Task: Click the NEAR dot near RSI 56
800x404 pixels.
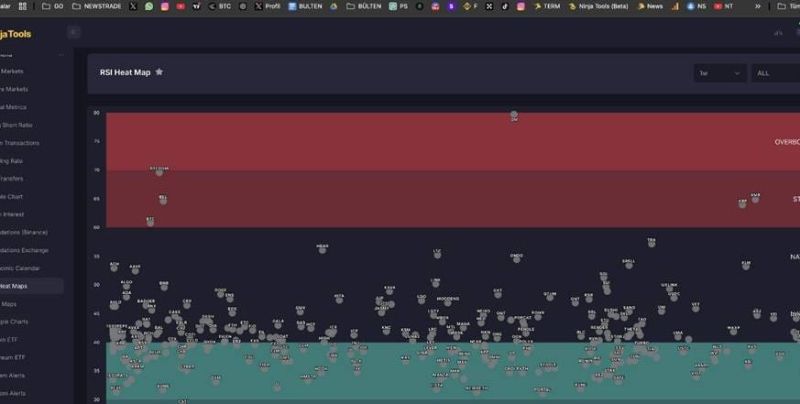Action: coord(322,250)
